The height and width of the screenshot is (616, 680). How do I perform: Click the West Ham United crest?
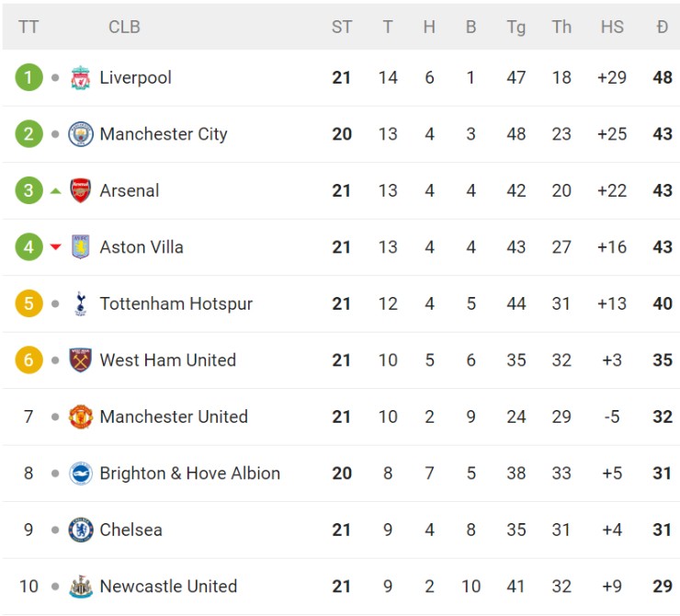pos(81,360)
